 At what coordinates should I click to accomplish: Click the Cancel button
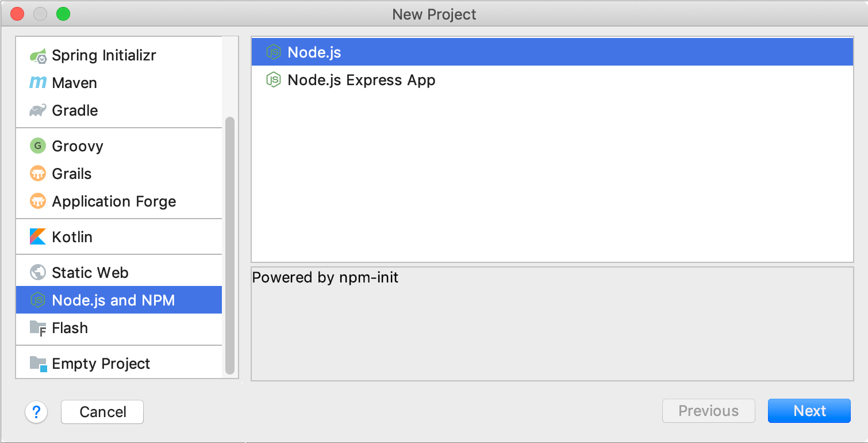[x=102, y=412]
